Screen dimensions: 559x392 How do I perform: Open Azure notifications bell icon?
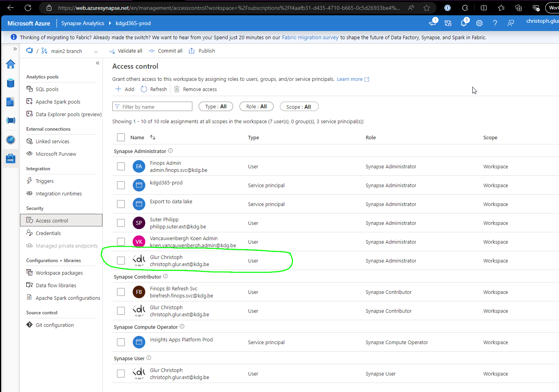(464, 23)
